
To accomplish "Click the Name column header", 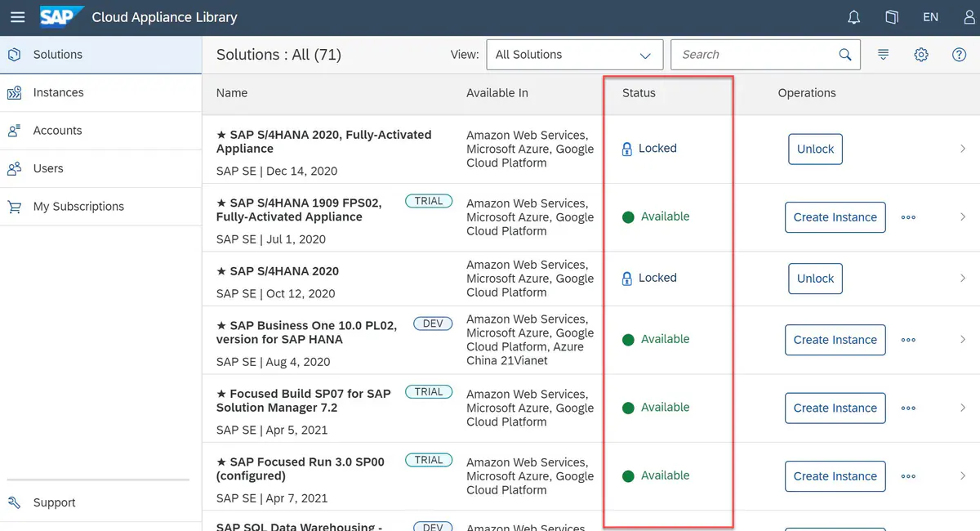I will click(232, 93).
